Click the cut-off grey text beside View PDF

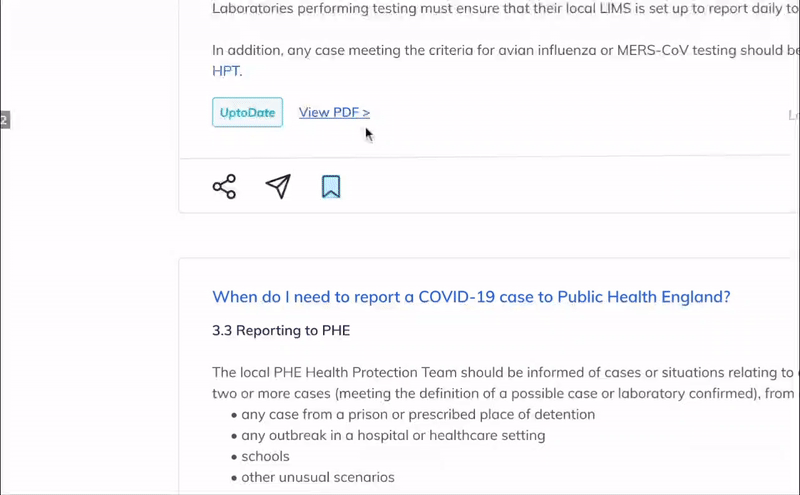click(x=793, y=115)
